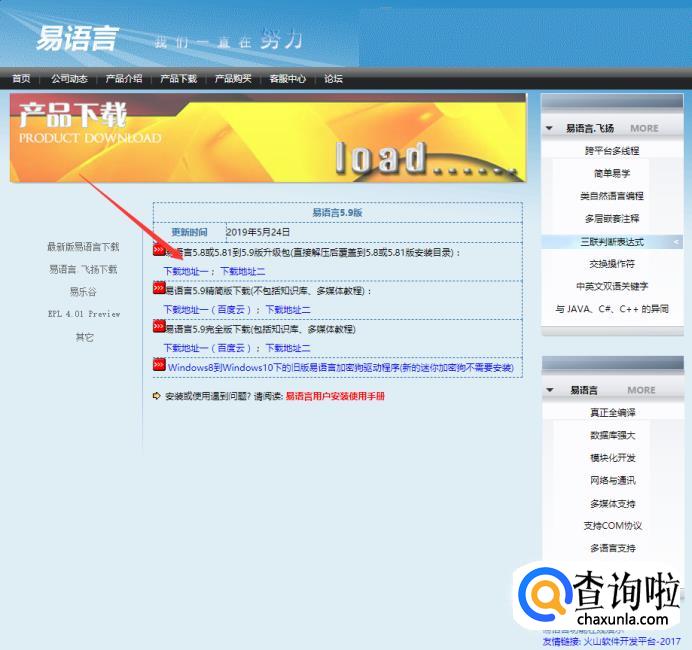The width and height of the screenshot is (692, 650).
Task: Open 火山软件开发平台-2017 friendly link
Action: (x=632, y=642)
